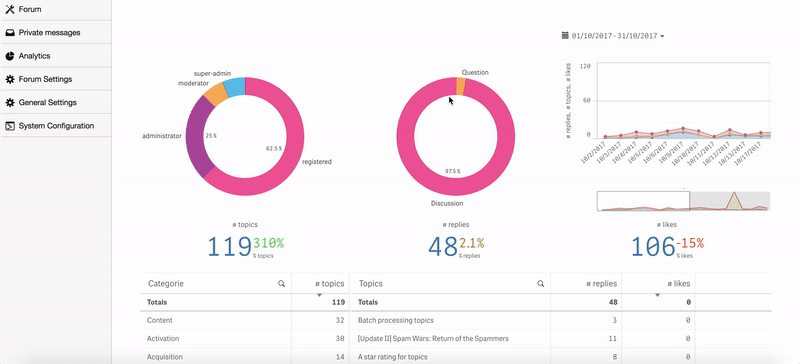800x364 pixels.
Task: Open the 01/10/2017 - 31/10/2017 date dropdown
Action: [613, 36]
